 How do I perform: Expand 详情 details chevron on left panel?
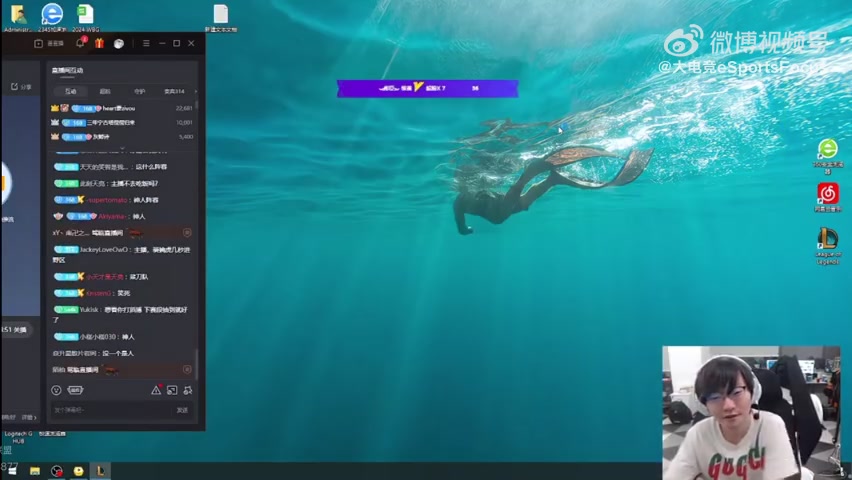pos(30,416)
